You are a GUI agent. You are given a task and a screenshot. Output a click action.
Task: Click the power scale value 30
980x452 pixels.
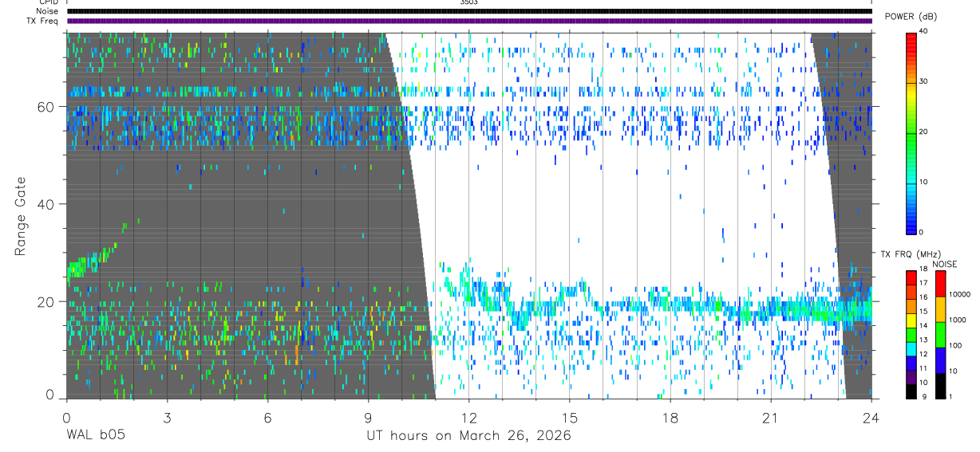(925, 81)
